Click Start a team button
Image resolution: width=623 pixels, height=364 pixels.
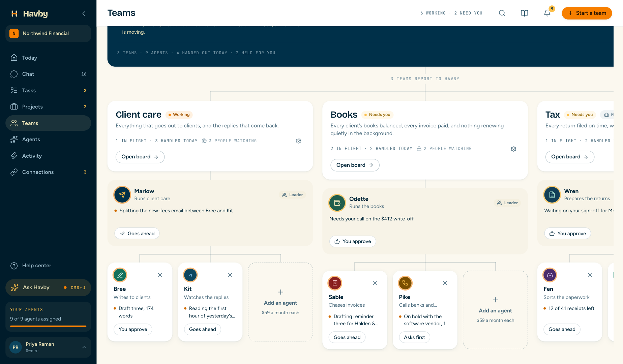coord(587,13)
